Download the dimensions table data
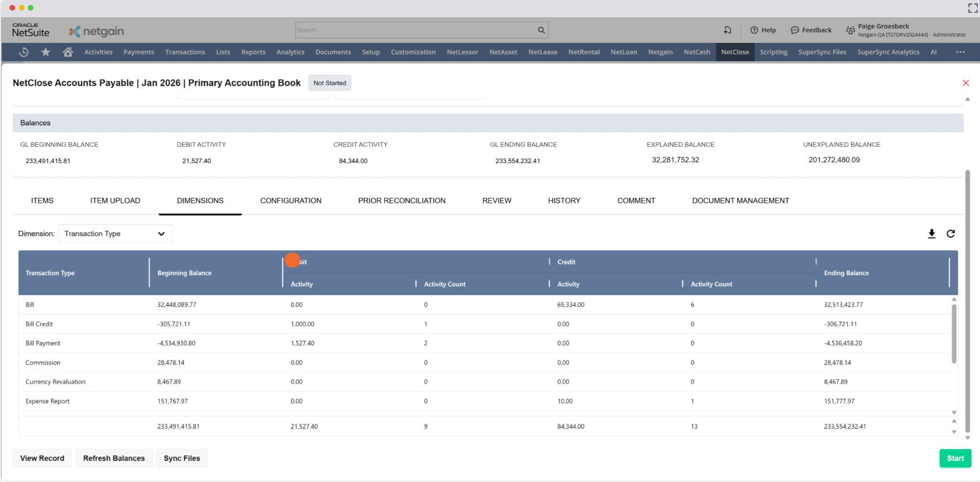This screenshot has height=482, width=980. coord(932,234)
